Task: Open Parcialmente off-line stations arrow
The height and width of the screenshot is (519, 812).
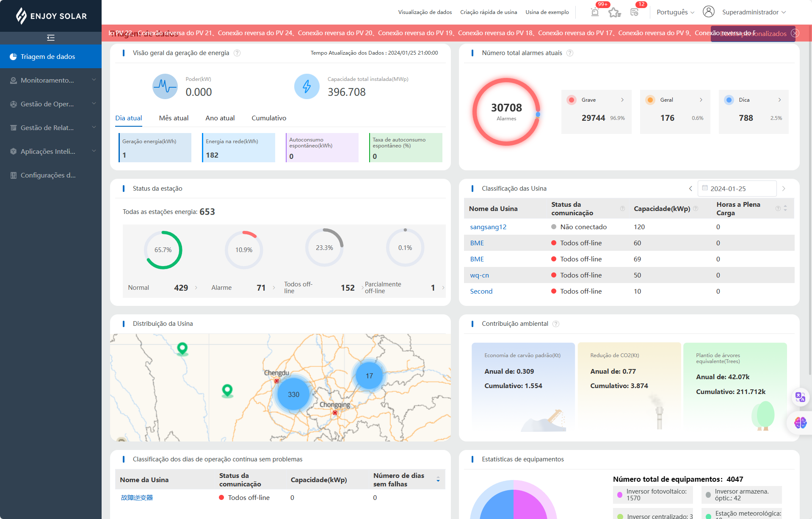Action: click(x=443, y=288)
